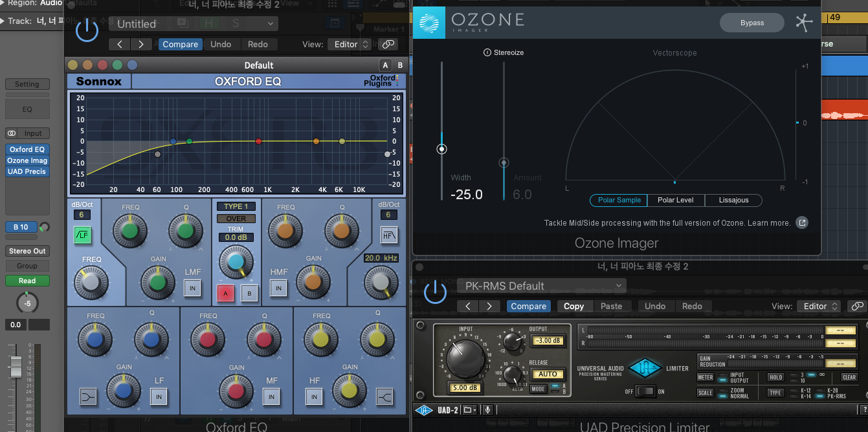Click Compare in the EQ plugin header
This screenshot has height=432, width=868.
(181, 44)
